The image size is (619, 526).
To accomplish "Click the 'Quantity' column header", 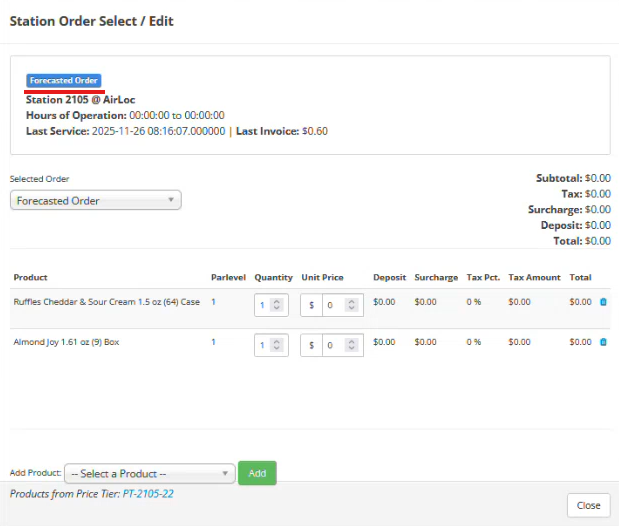I will [274, 277].
